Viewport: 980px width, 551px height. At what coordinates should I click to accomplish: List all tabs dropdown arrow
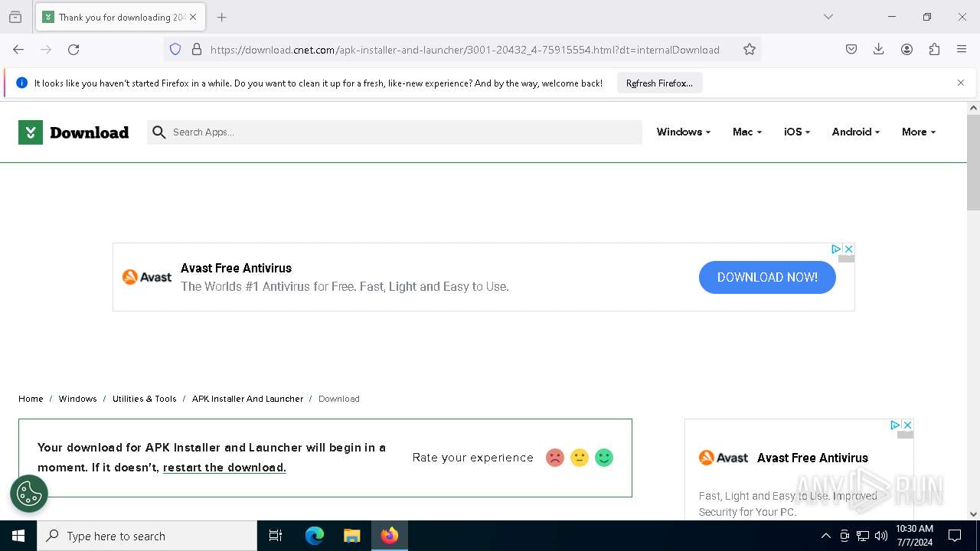pos(828,17)
